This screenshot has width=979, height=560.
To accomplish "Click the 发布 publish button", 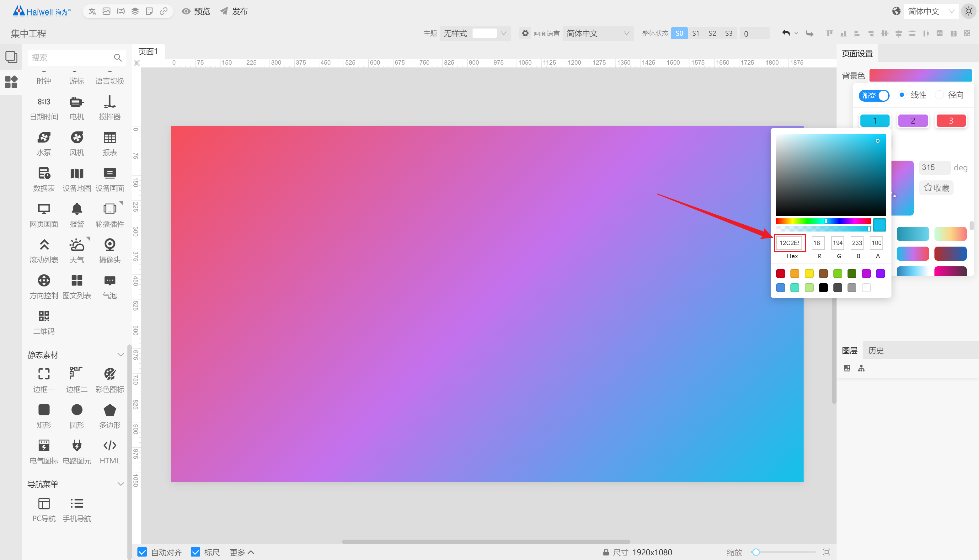I will [x=234, y=12].
